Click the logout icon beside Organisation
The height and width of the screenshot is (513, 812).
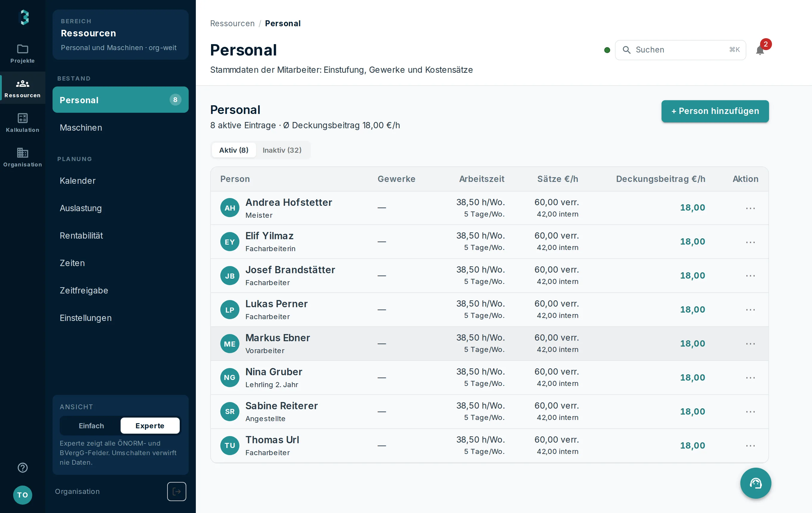tap(177, 492)
